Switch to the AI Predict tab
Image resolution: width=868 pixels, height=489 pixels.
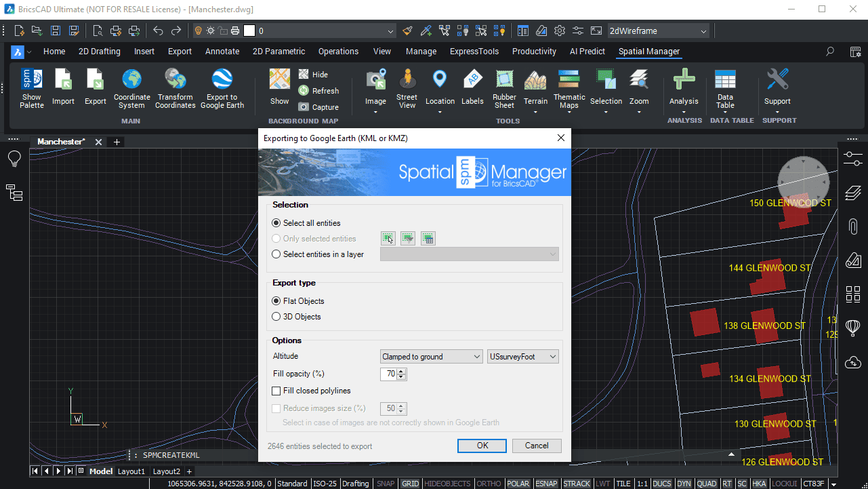pos(587,52)
